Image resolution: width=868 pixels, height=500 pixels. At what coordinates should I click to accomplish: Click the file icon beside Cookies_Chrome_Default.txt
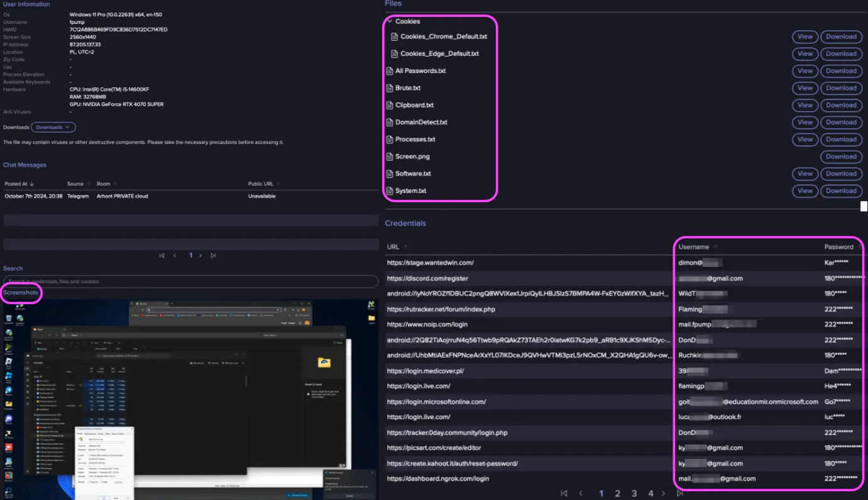pyautogui.click(x=395, y=37)
